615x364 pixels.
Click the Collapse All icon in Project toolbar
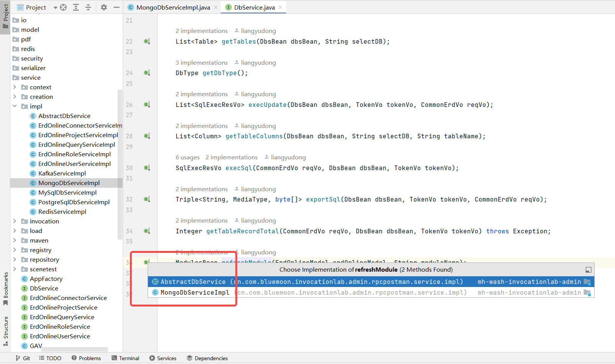coord(88,7)
